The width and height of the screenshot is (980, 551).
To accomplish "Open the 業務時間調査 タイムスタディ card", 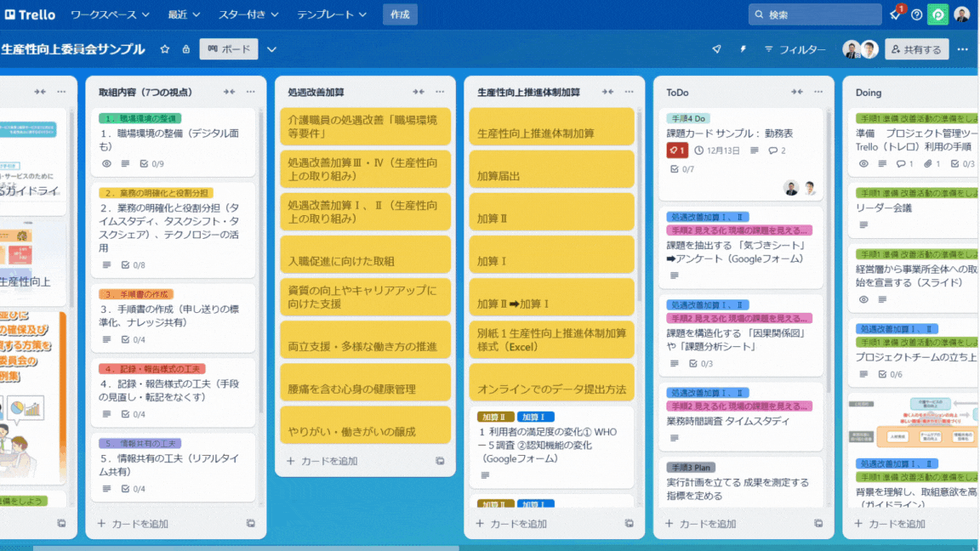I will 741,418.
